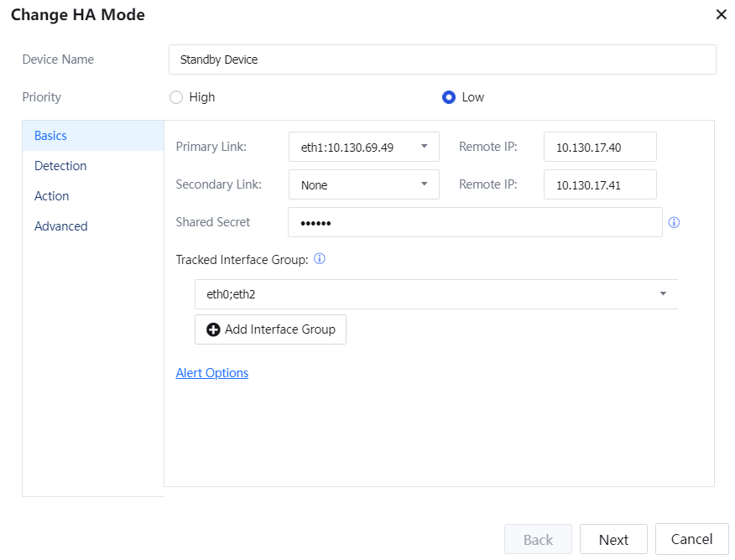Open the Detection tab
Image resolution: width=735 pixels, height=560 pixels.
click(60, 166)
